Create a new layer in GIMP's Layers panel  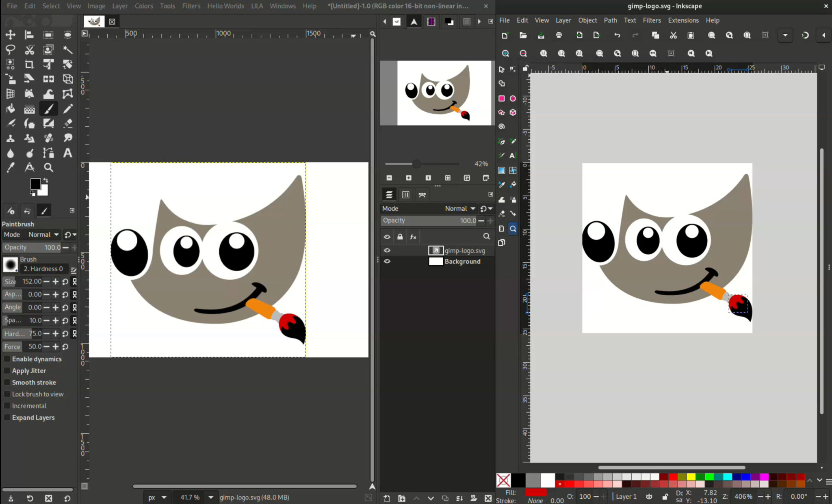(387, 498)
